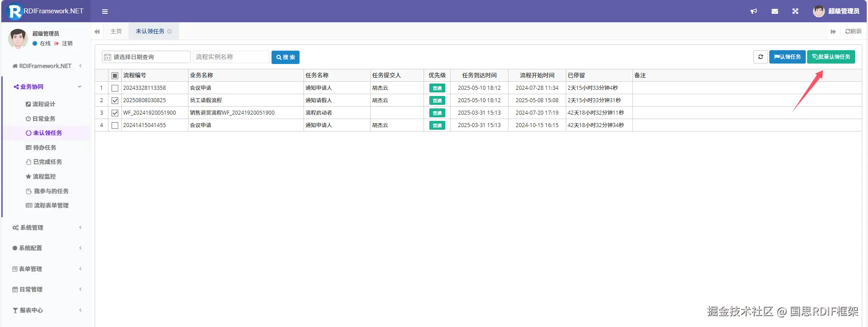
Task: Toggle fullscreen with the expand icon
Action: point(795,11)
